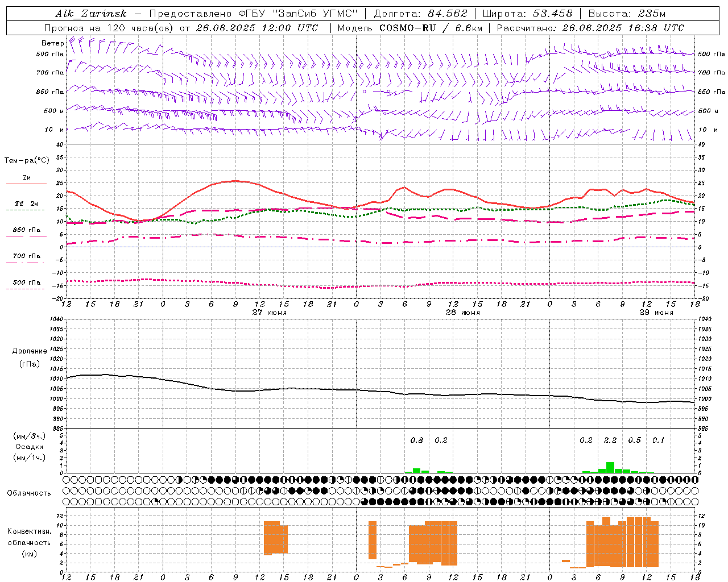
Task: Click the computed time Рассчитано: 26.06.2025 16:38 UTC
Action: 590,28
